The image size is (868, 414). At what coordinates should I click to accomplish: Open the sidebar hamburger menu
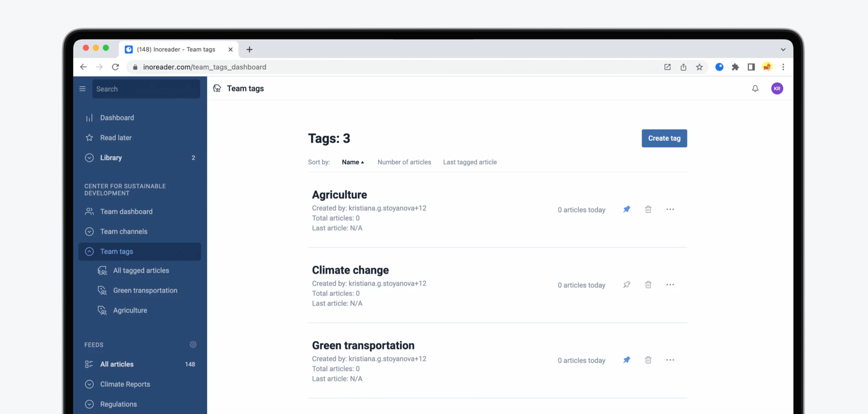[x=82, y=89]
